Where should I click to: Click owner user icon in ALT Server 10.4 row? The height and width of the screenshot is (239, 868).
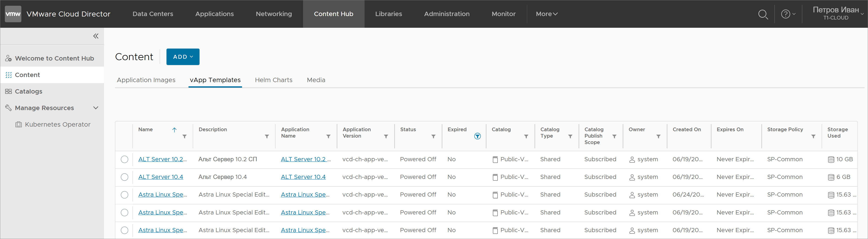click(632, 177)
